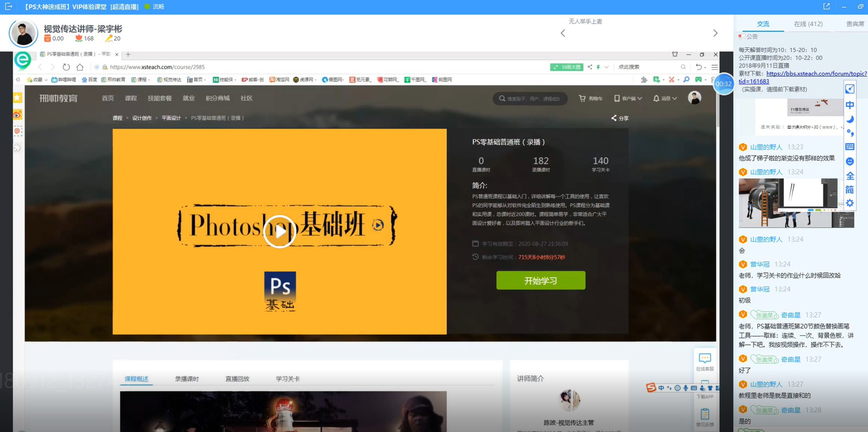Toggle the 简 simplified Chinese option in floating toolbar

850,190
